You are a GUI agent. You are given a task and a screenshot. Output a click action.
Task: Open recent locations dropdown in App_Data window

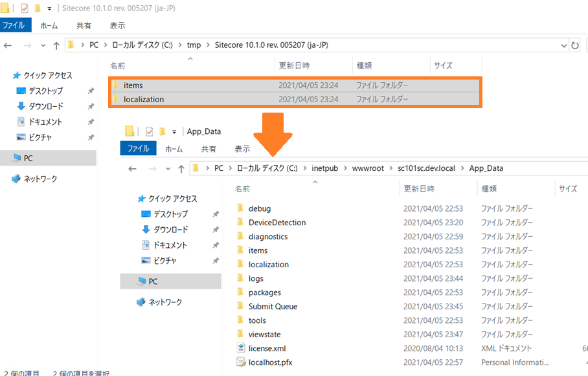pyautogui.click(x=168, y=169)
